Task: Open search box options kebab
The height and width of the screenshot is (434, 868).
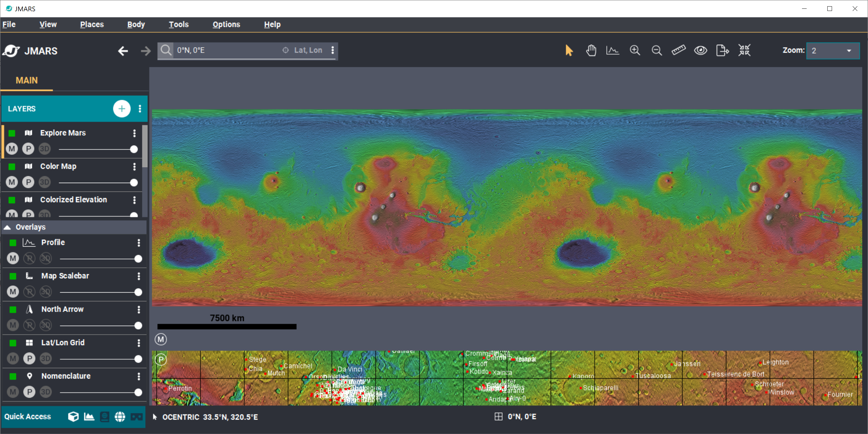Action: pos(333,50)
